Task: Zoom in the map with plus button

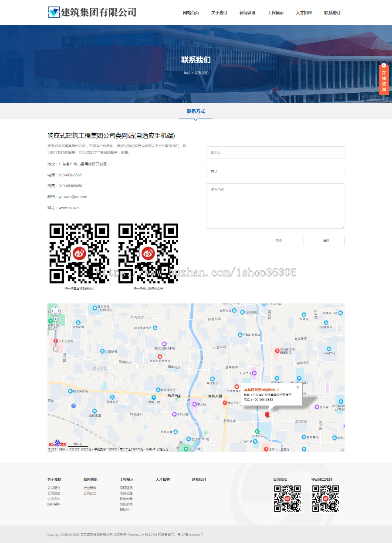Action: [55, 319]
